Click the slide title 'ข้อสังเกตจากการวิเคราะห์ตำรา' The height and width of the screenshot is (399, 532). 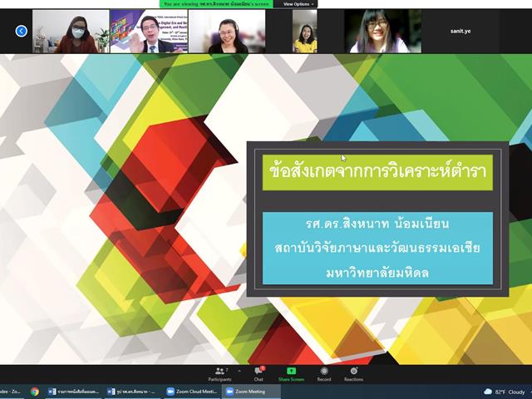[377, 172]
